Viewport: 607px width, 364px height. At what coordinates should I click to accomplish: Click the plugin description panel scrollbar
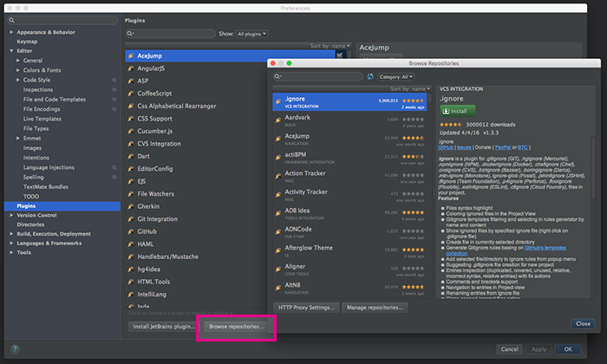pos(592,168)
